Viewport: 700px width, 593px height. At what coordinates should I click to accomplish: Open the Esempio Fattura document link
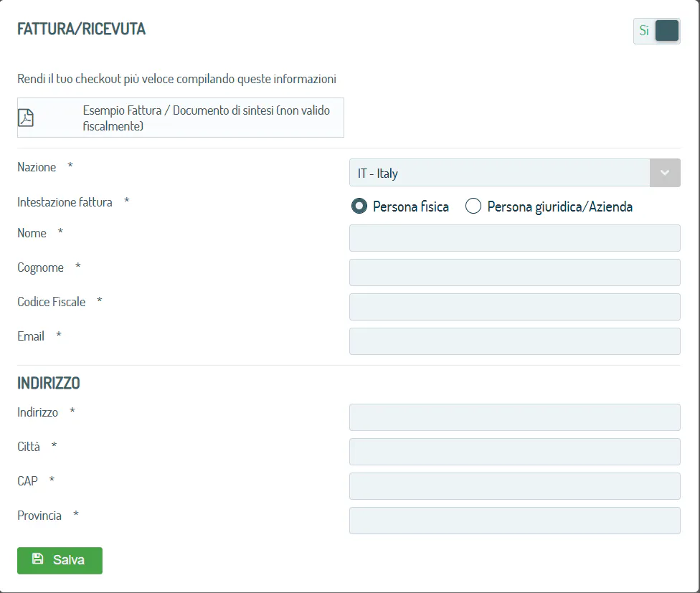[180, 118]
